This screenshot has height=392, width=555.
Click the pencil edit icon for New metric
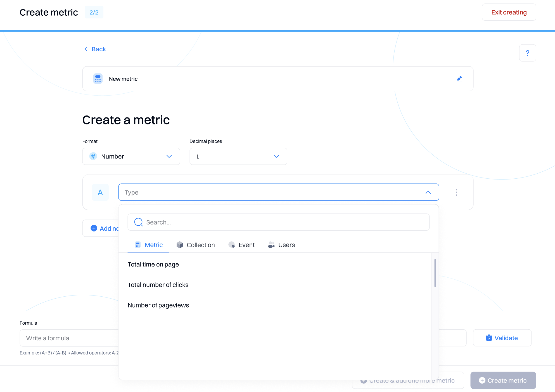[459, 79]
